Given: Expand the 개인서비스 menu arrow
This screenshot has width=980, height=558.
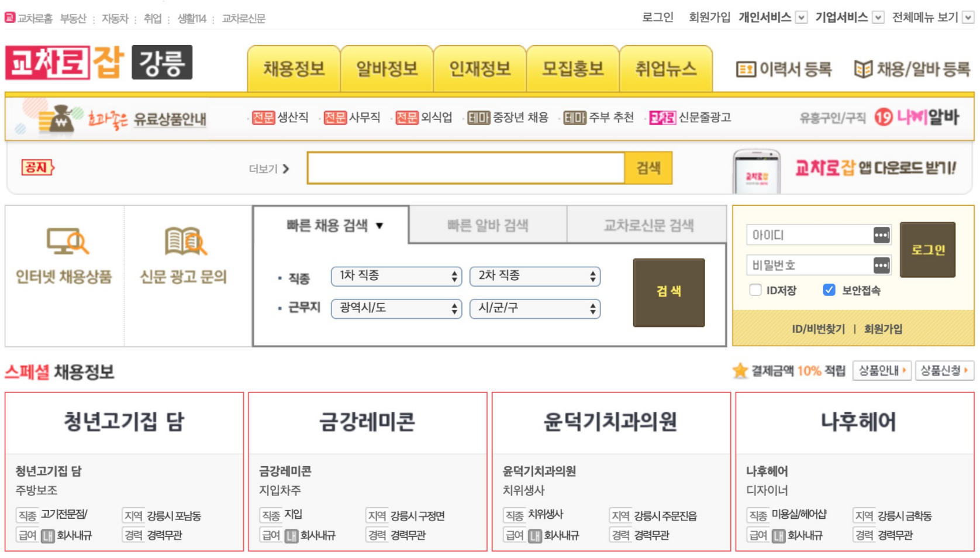Looking at the screenshot, I should tap(802, 18).
